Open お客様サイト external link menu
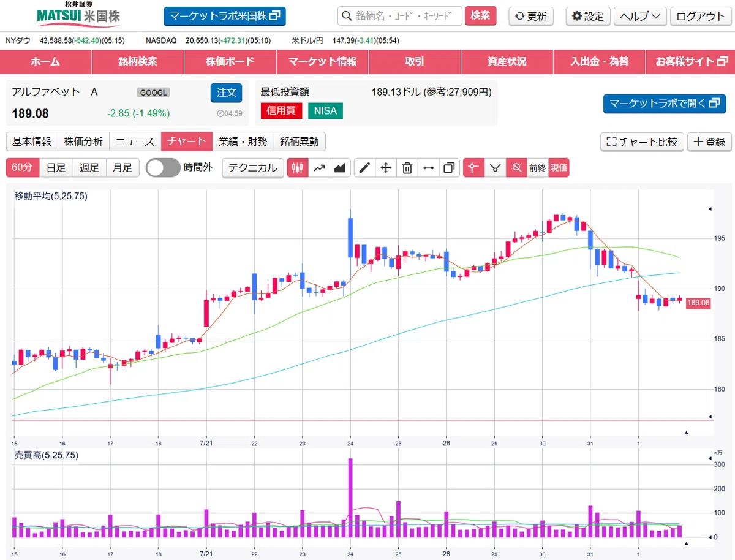This screenshot has height=560, width=735. tap(691, 61)
